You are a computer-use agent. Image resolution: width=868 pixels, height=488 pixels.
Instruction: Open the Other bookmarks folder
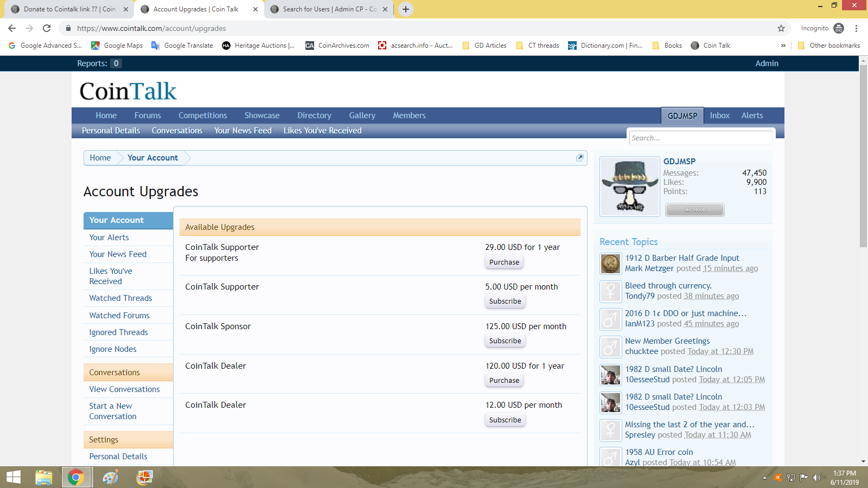(829, 46)
